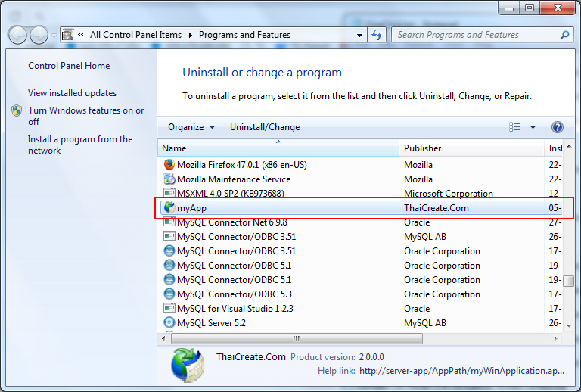Click Microsoft Corporation publisher cell

pyautogui.click(x=449, y=194)
